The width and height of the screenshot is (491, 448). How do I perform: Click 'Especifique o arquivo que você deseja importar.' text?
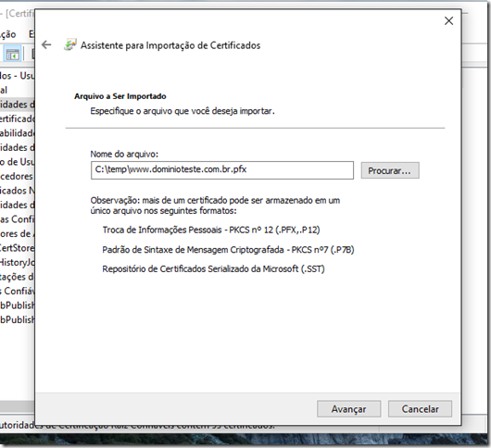[183, 111]
